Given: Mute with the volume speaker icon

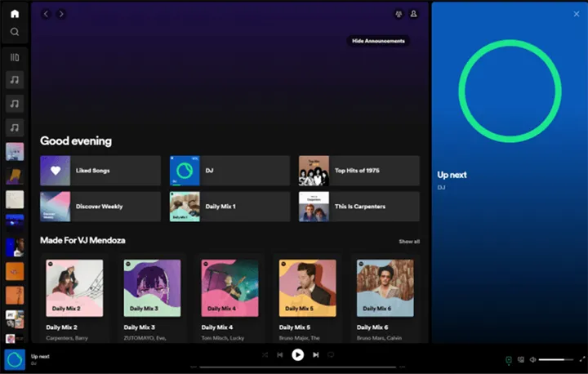Looking at the screenshot, I should [532, 360].
